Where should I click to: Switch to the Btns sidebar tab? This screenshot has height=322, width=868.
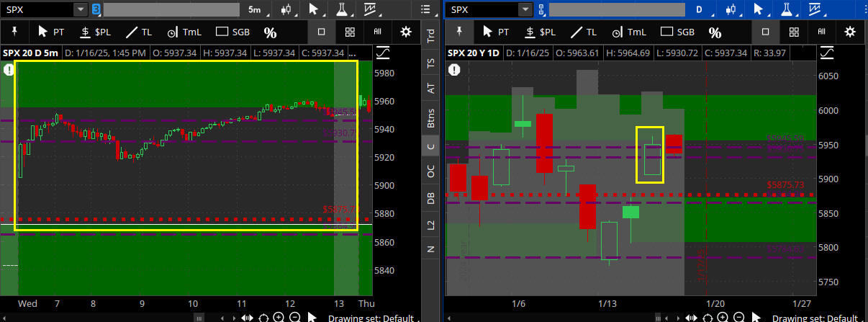pos(431,118)
